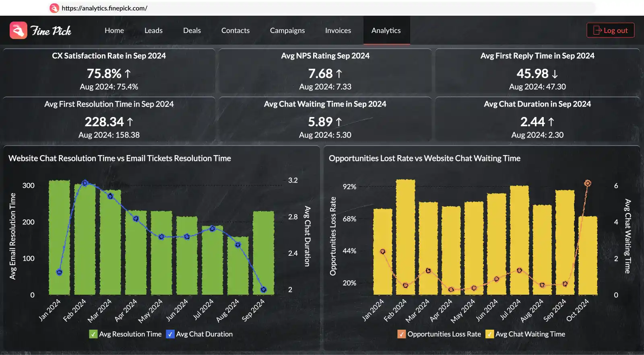Toggle the Opportunities Loss Rate legend checkbox

[402, 334]
